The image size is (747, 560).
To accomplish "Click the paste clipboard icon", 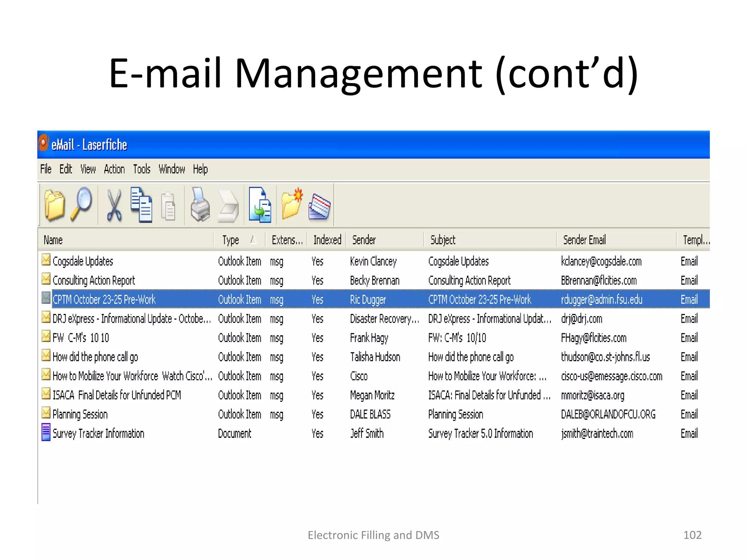I will (x=169, y=206).
